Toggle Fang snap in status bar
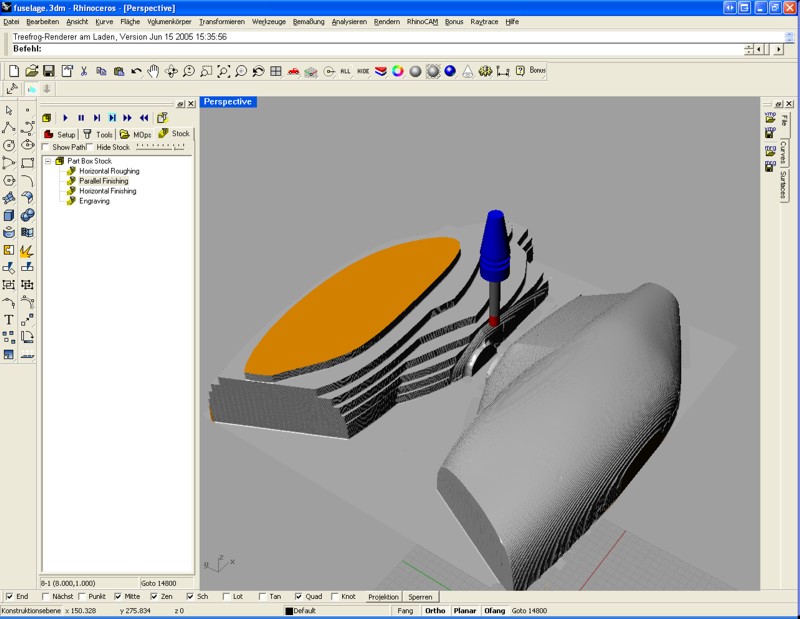This screenshot has width=800, height=619. (x=405, y=610)
